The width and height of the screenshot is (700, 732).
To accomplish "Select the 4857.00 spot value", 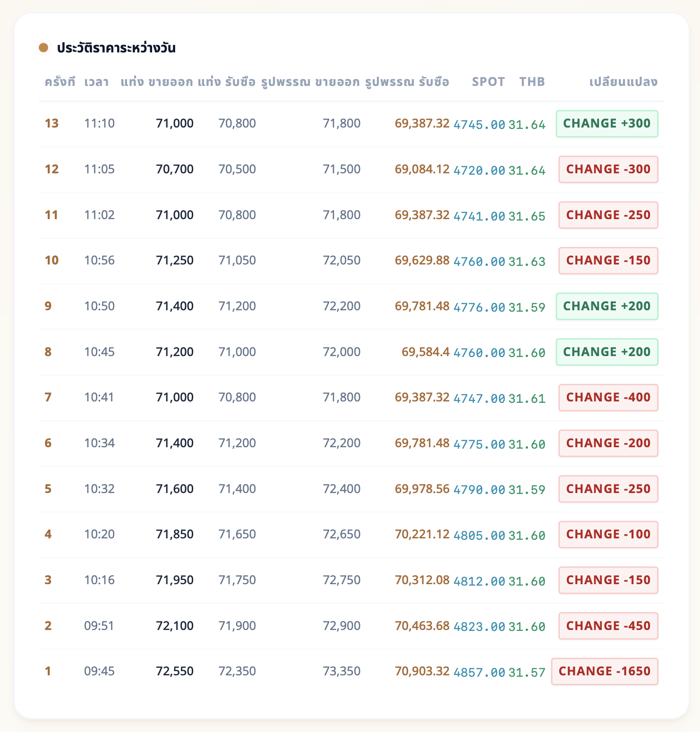I will 479,672.
